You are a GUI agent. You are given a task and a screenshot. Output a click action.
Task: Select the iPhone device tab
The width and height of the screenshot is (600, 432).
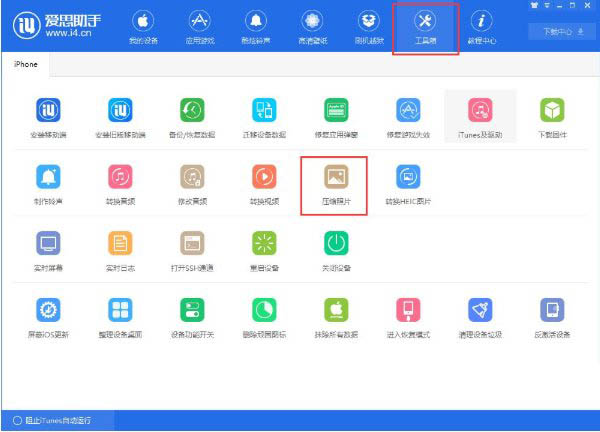[x=26, y=64]
